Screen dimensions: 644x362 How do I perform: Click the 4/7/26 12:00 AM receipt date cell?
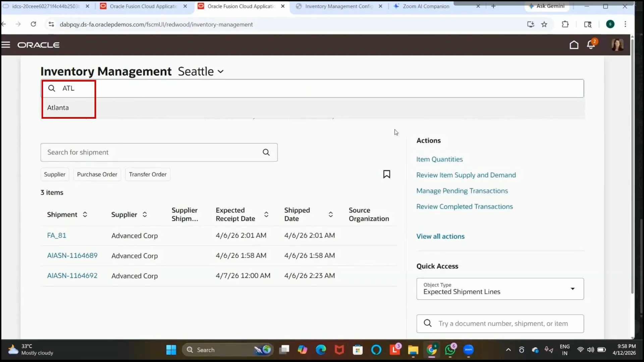pyautogui.click(x=243, y=276)
